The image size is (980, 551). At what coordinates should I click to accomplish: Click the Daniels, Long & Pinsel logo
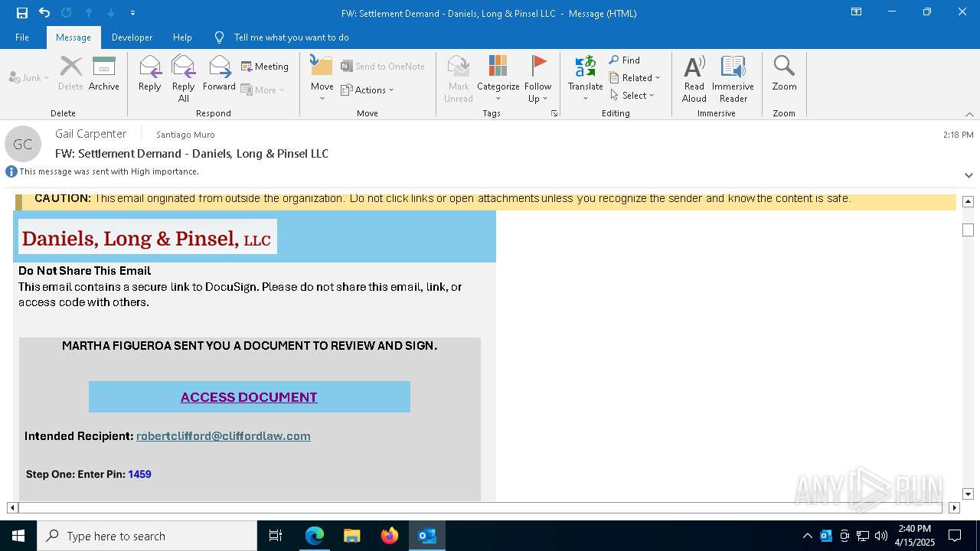pyautogui.click(x=147, y=238)
